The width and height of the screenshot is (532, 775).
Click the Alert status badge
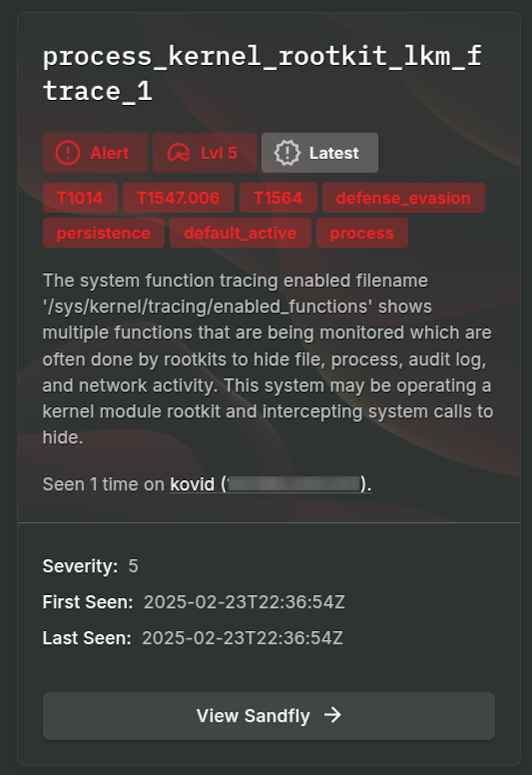(95, 153)
